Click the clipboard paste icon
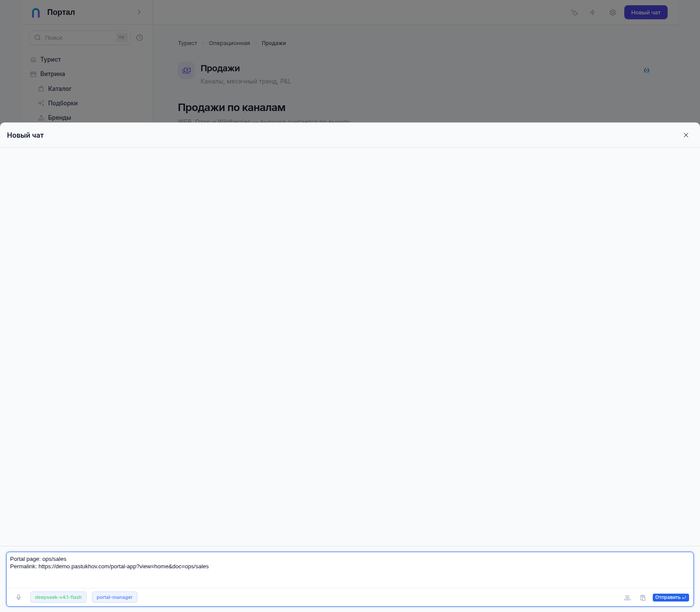700x612 pixels. pos(643,598)
